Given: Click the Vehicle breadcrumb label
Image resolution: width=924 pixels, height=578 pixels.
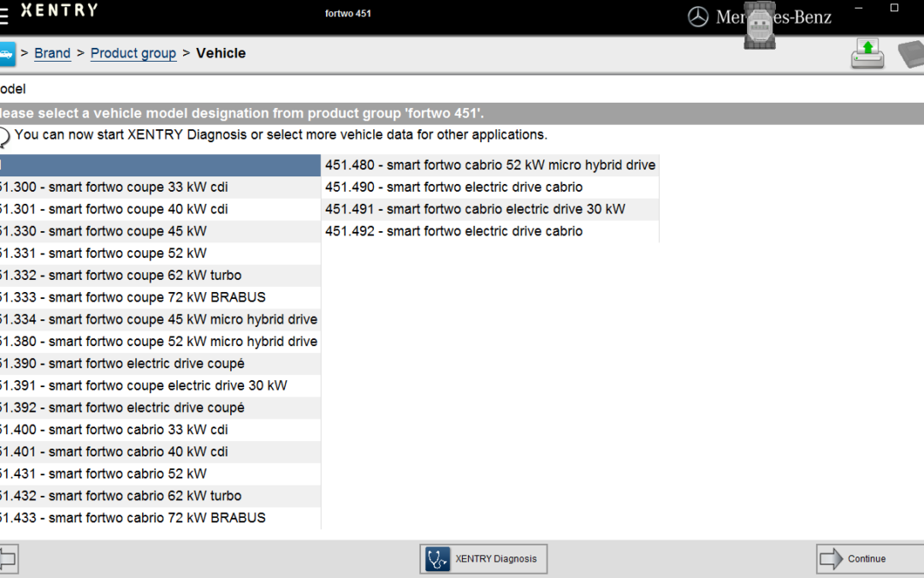Looking at the screenshot, I should coord(221,53).
